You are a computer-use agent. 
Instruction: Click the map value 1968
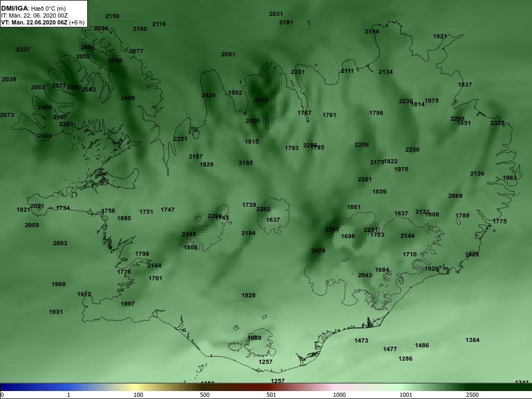59,284
